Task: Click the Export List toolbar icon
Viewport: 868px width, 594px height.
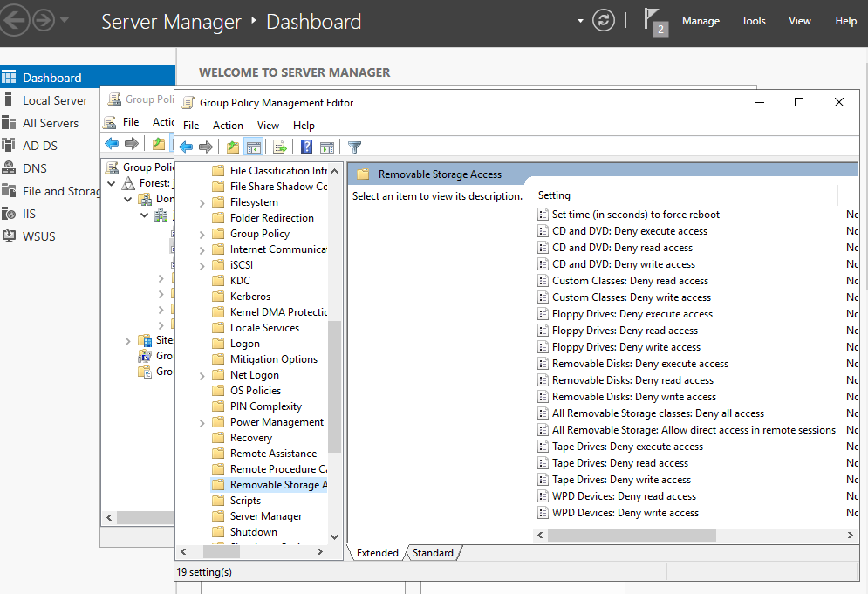Action: pyautogui.click(x=277, y=147)
